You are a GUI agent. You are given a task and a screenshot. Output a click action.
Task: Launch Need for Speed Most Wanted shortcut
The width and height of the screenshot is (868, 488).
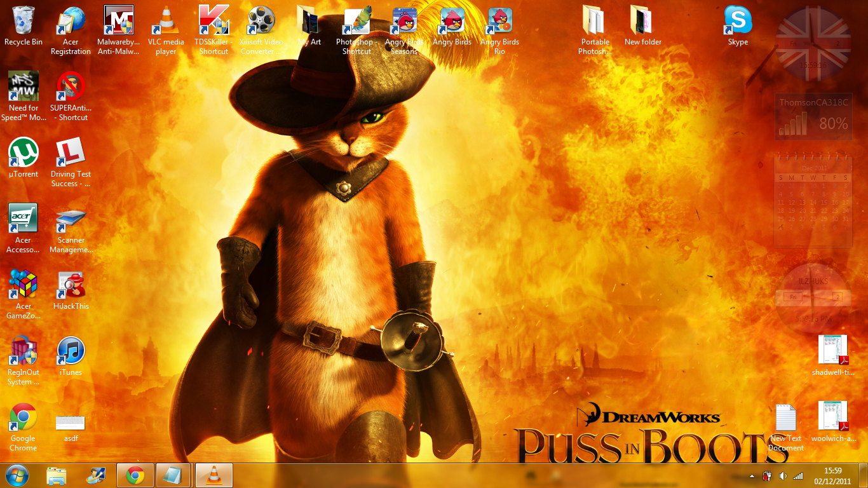point(24,88)
